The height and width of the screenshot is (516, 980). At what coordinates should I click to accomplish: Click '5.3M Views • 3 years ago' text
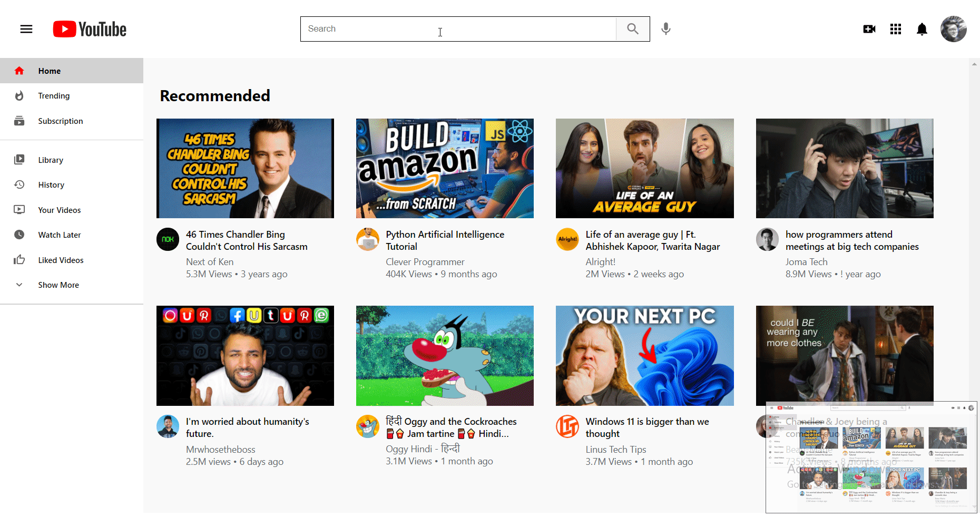pos(237,274)
